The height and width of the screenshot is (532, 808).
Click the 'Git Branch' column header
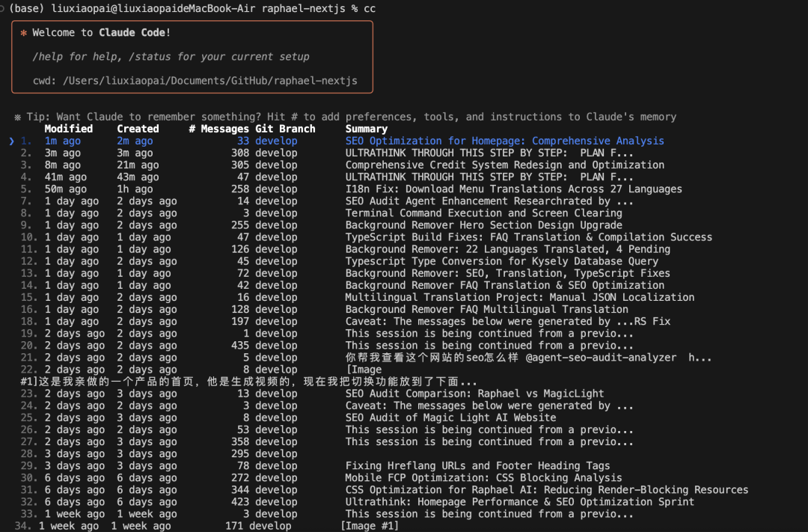pos(285,129)
